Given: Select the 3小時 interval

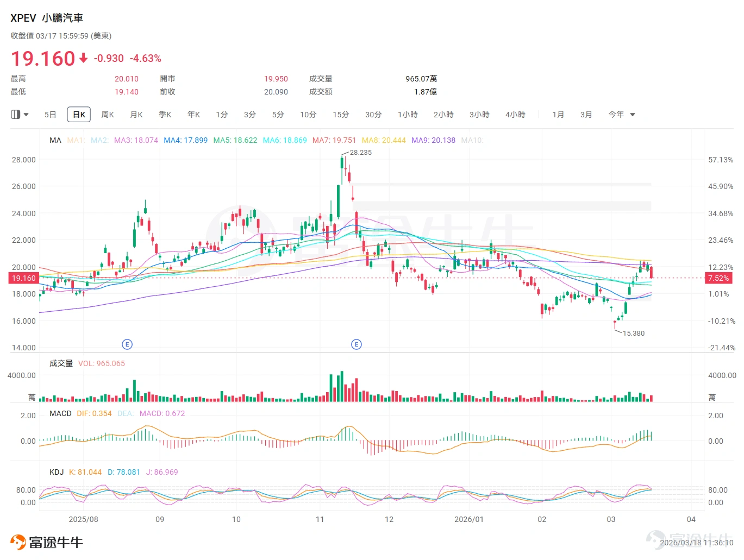Looking at the screenshot, I should 479,115.
